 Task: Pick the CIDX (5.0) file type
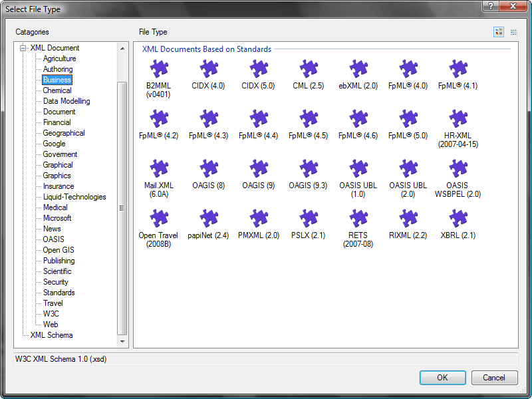258,69
